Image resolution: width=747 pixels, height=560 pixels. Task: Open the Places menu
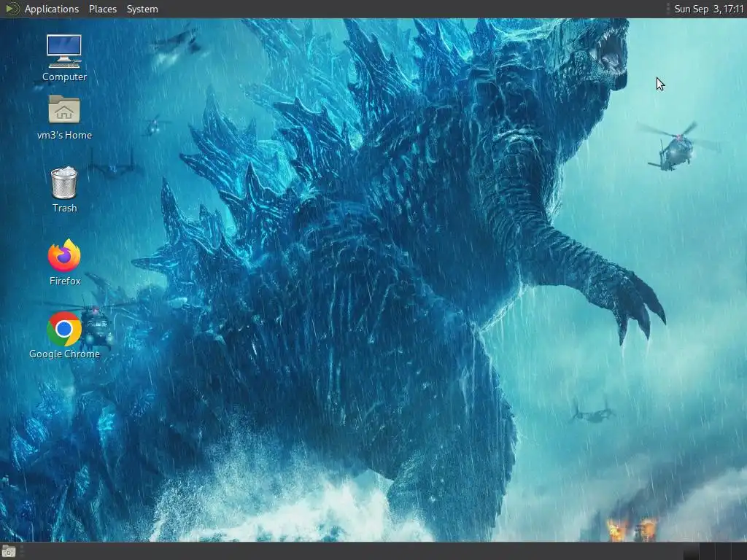(x=102, y=9)
